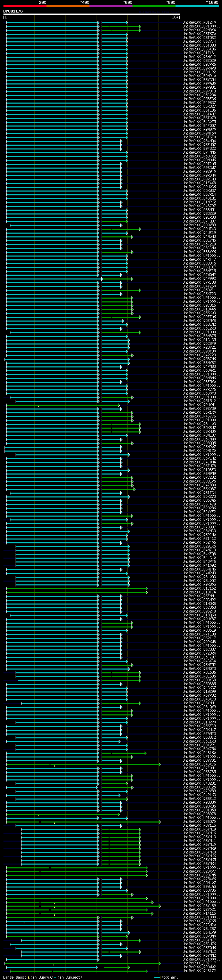This screenshot has width=222, height=980.
Task: Click the purple ~60% legend segment
Action: [111, 6]
